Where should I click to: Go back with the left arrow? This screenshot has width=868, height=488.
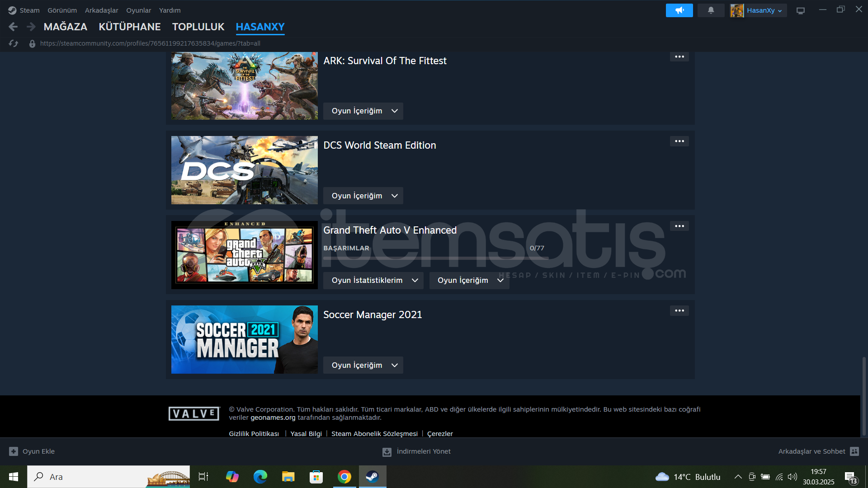13,27
